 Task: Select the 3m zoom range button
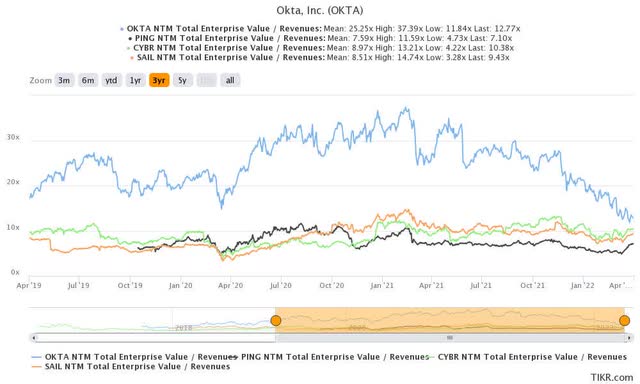(64, 80)
